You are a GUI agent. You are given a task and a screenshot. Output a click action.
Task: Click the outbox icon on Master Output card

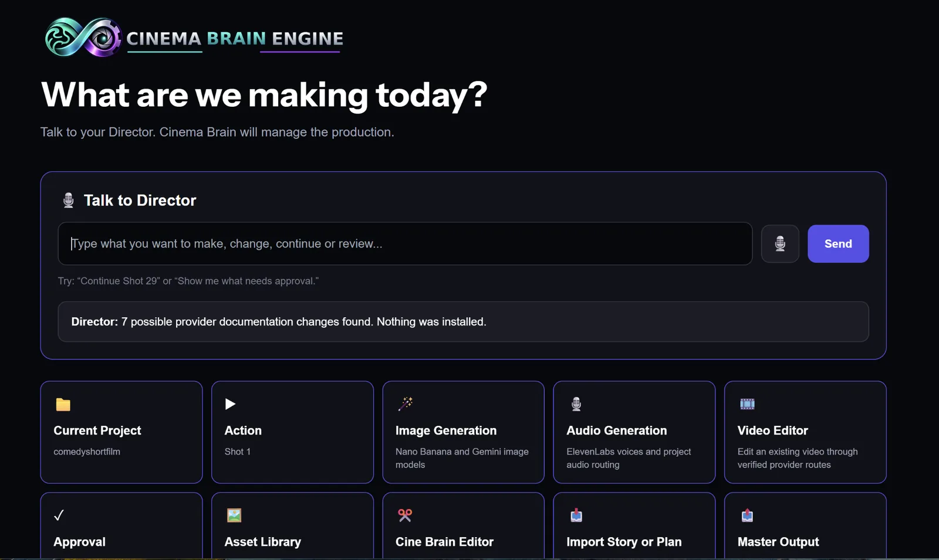[x=747, y=515]
